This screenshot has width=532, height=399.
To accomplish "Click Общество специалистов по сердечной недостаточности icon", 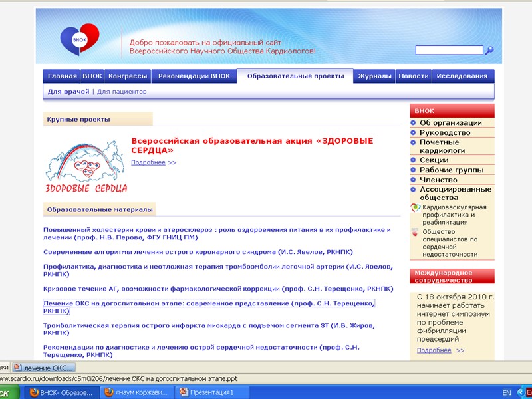I will tap(414, 232).
